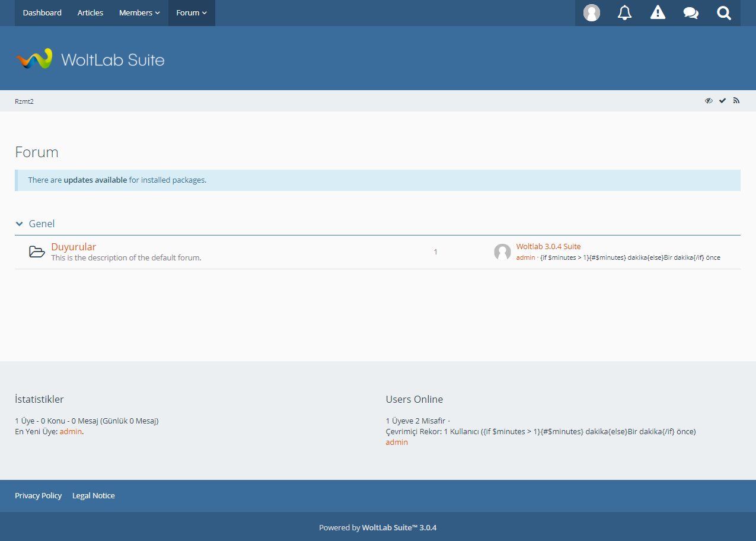This screenshot has height=541, width=756.
Task: Click the '1 Üyeve 2 Misafir' text
Action: click(416, 421)
